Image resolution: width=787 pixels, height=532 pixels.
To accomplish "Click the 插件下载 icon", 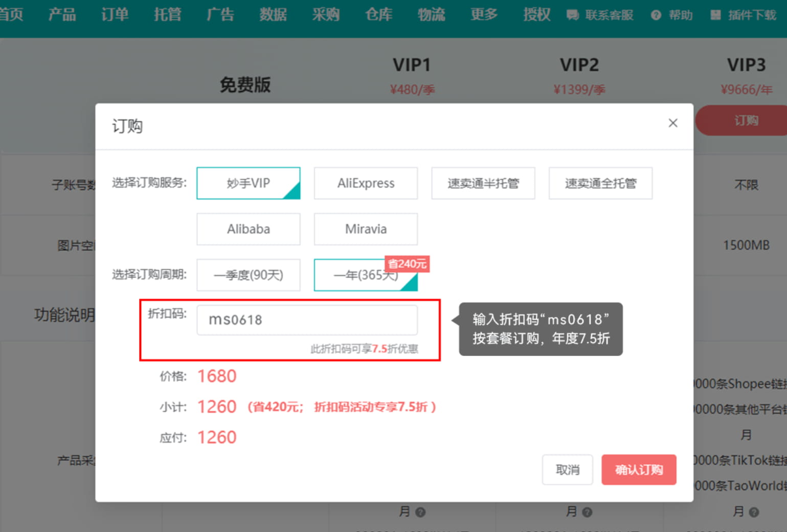I will tap(715, 15).
